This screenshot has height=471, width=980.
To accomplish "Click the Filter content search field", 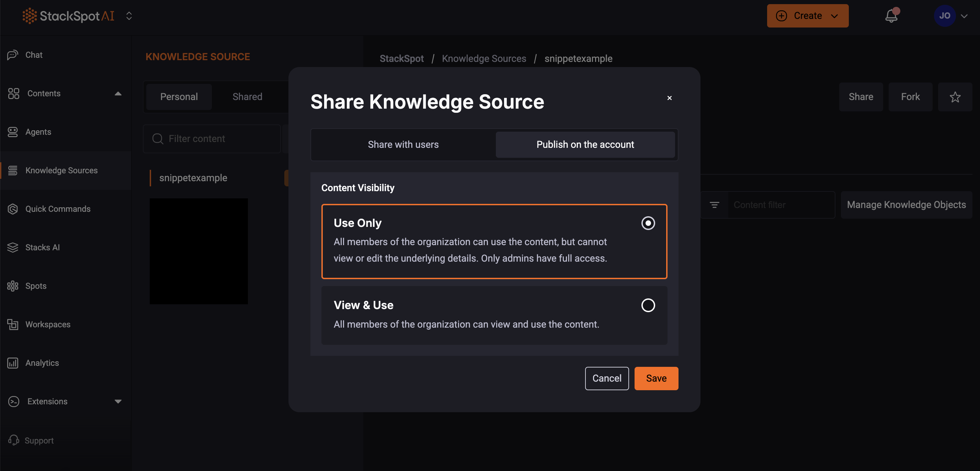I will [212, 139].
